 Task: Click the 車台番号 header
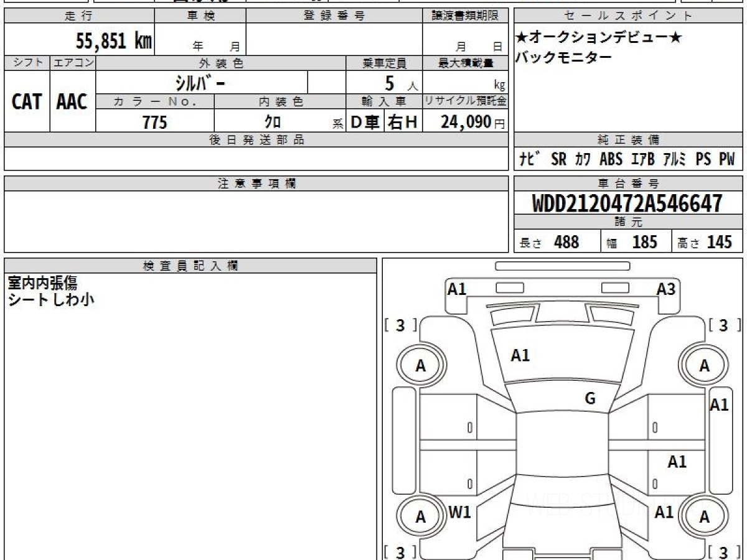point(628,184)
